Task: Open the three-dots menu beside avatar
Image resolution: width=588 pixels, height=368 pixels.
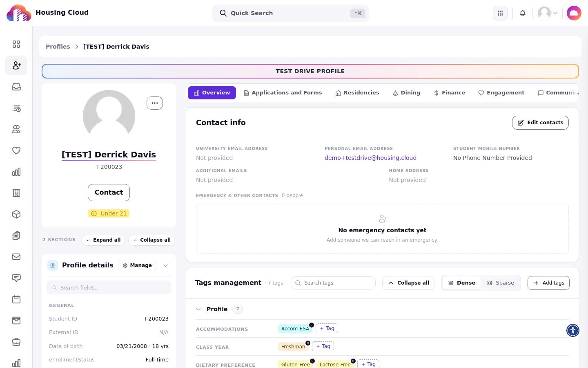Action: point(155,103)
